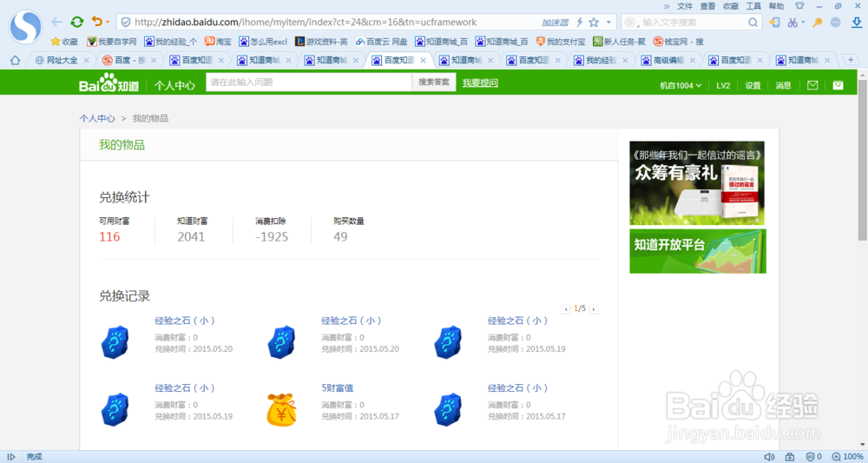868x463 pixels.
Task: Go back with the browser back arrow
Action: [56, 23]
